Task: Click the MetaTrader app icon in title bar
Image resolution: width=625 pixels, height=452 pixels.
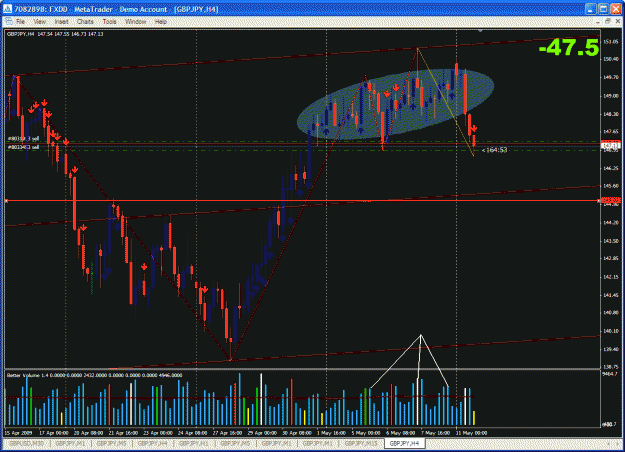Action: tap(7, 9)
